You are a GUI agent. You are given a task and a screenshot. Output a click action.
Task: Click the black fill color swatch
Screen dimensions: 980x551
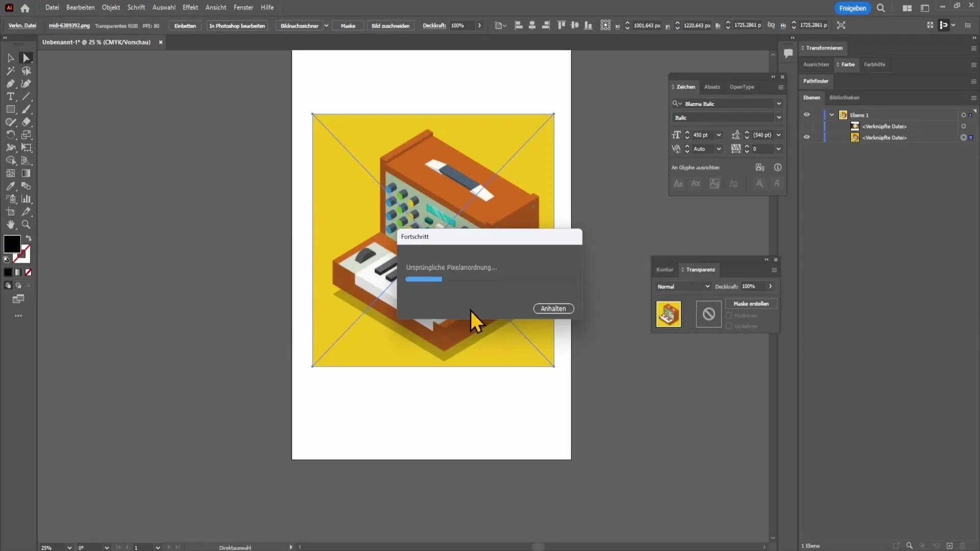click(12, 244)
